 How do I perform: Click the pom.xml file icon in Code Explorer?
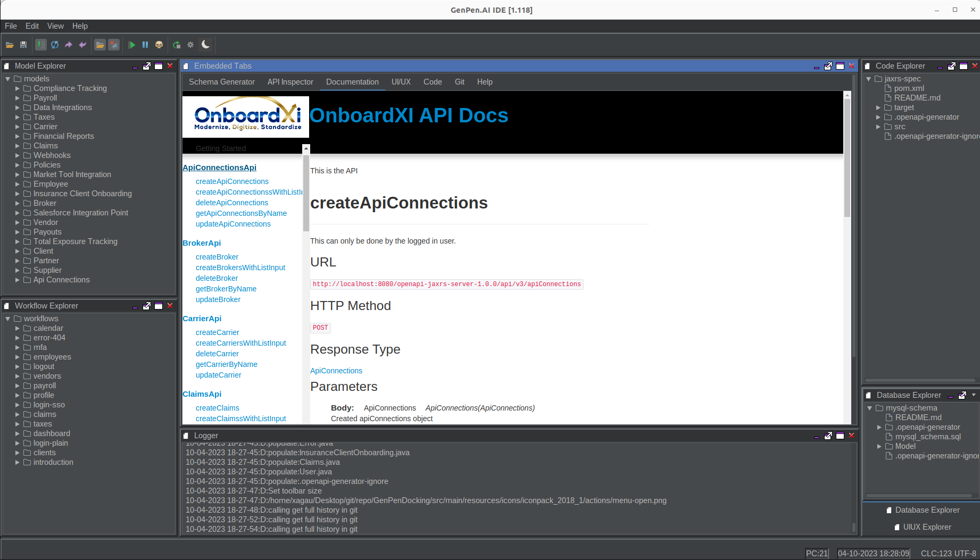tap(888, 88)
